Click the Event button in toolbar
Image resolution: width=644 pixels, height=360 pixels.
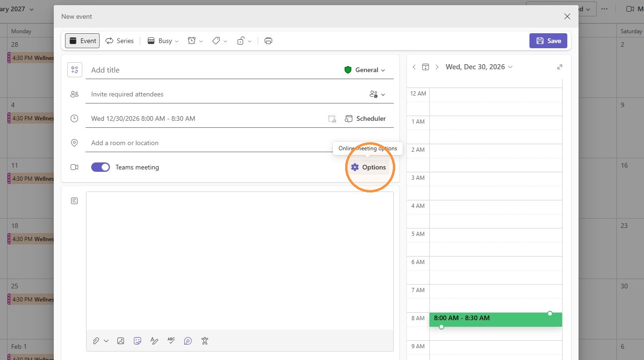tap(82, 41)
